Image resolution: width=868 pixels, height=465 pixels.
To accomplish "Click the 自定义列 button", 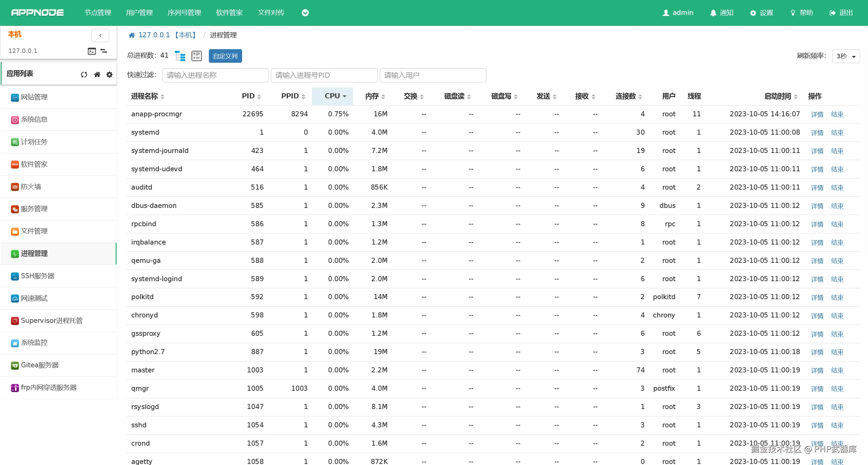I will (x=225, y=56).
